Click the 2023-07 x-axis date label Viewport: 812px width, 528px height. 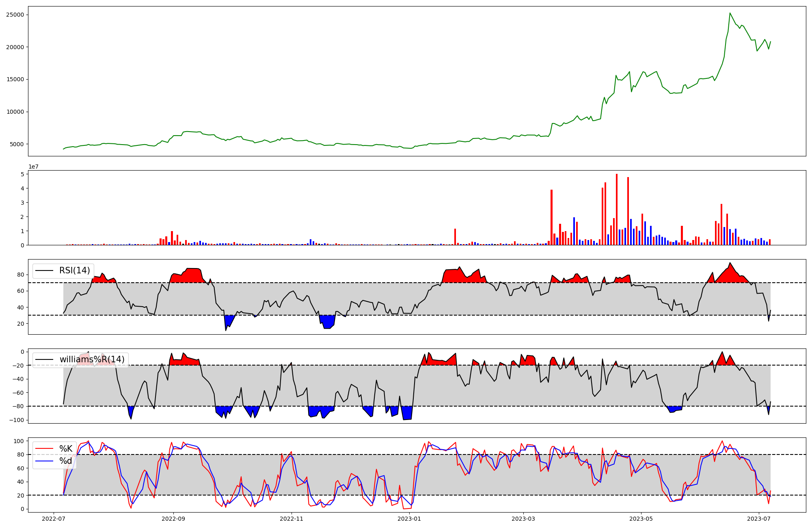(759, 519)
